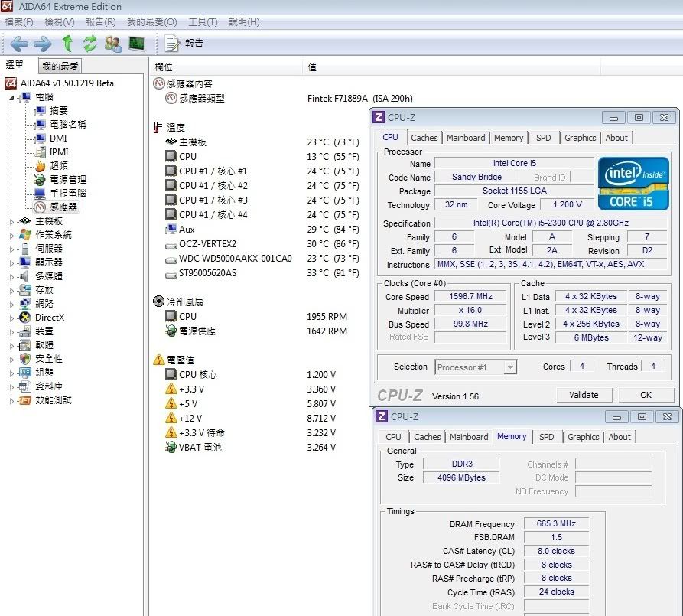Click the green monitor toolbar icon
This screenshot has height=616, width=683.
tap(137, 44)
